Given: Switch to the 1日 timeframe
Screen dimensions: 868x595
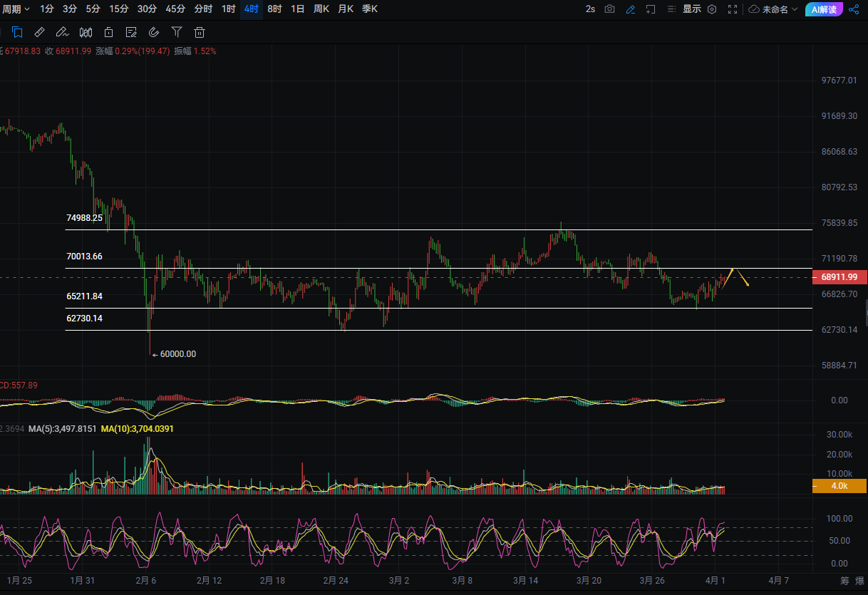Looking at the screenshot, I should pyautogui.click(x=297, y=9).
